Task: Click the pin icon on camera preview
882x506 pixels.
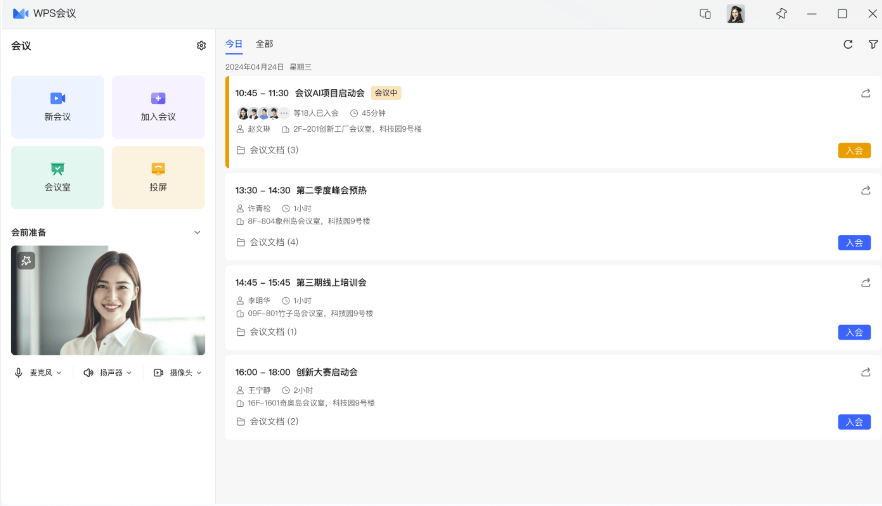Action: [x=26, y=260]
